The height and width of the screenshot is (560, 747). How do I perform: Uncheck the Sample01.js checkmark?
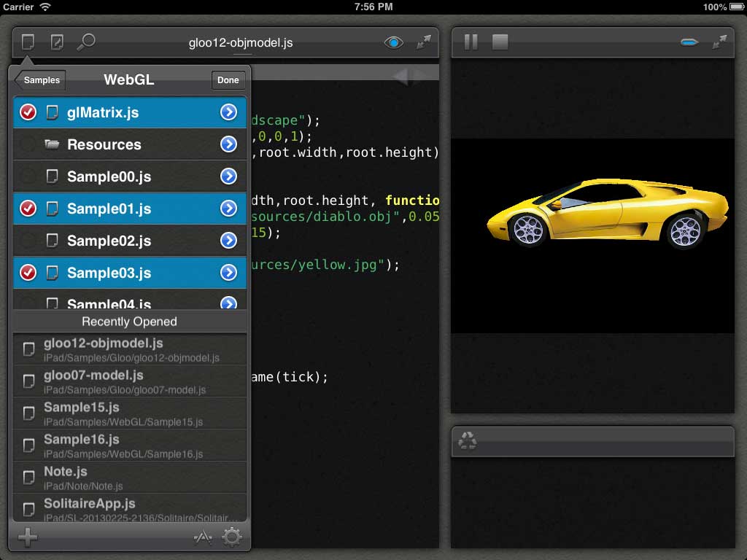coord(28,209)
